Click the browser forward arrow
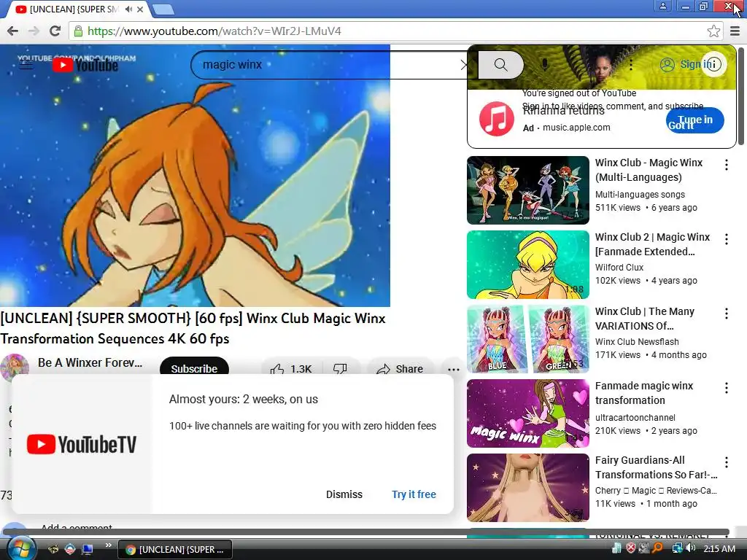747x560 pixels. coord(34,31)
